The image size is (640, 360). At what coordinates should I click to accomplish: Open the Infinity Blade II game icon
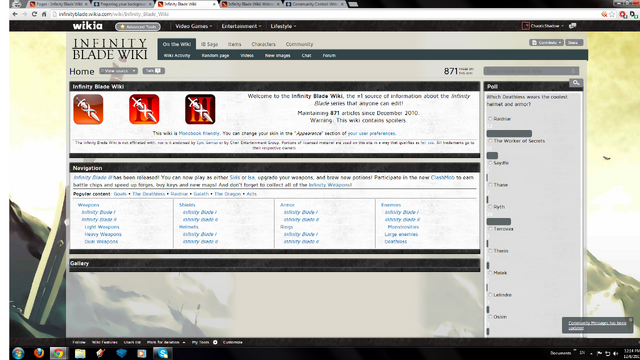pos(144,109)
